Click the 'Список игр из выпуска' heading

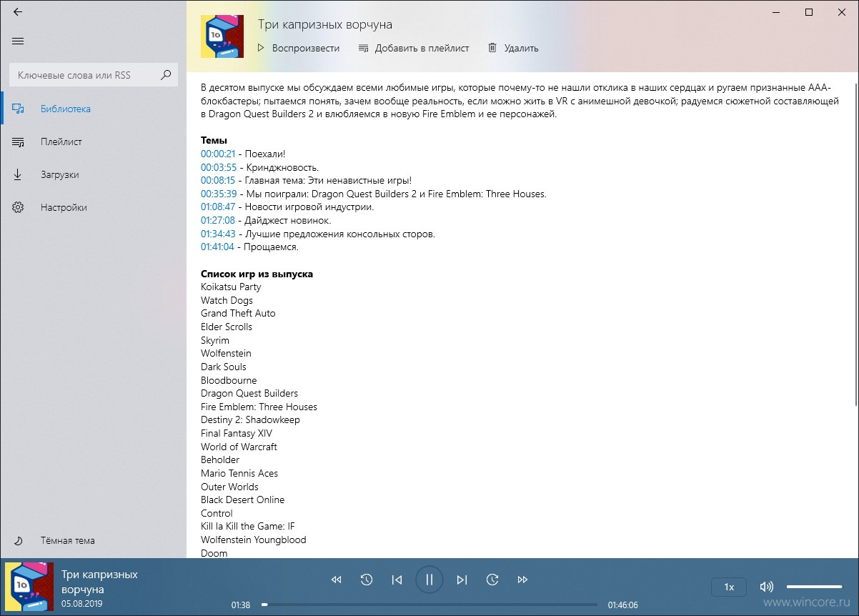(257, 274)
